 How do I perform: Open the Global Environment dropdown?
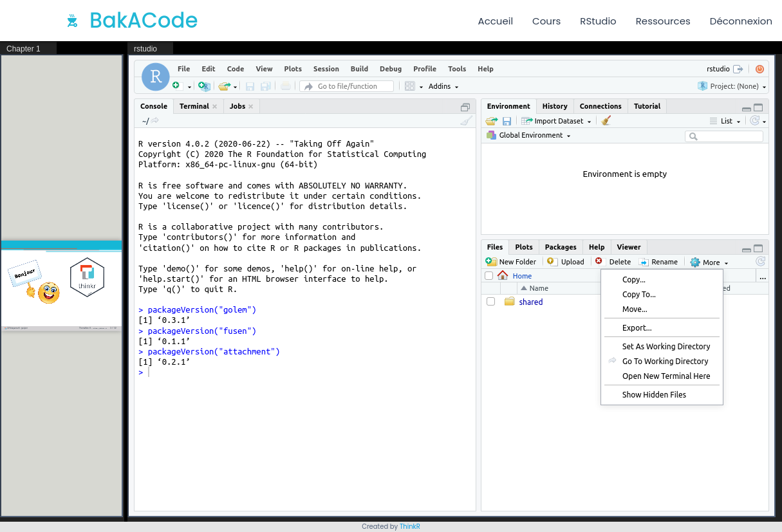[528, 135]
